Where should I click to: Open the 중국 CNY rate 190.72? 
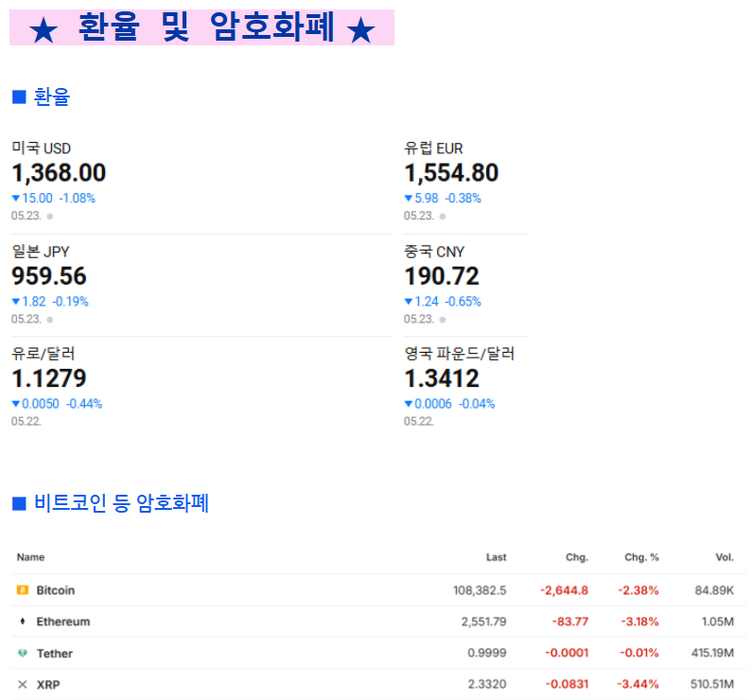(442, 276)
